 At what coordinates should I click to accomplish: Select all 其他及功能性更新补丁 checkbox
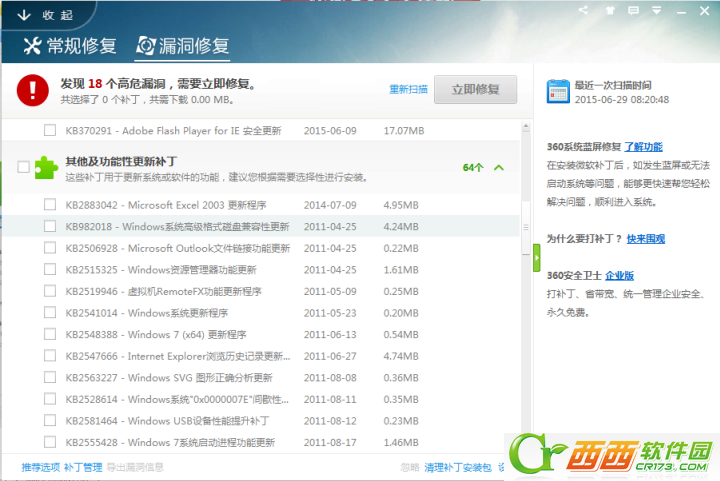(23, 167)
